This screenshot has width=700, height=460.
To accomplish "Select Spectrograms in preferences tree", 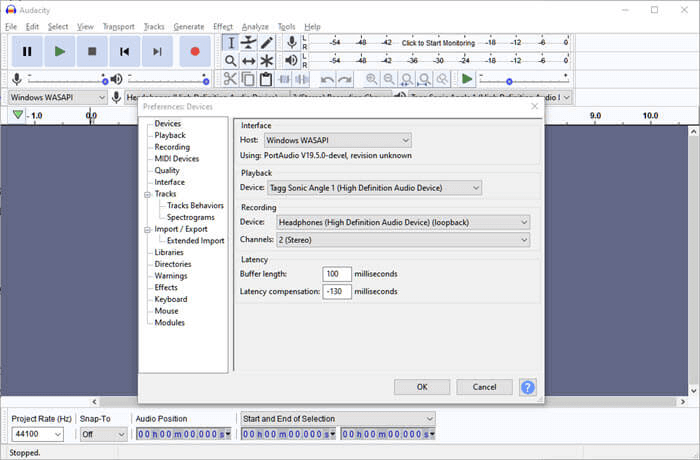I will [x=190, y=217].
